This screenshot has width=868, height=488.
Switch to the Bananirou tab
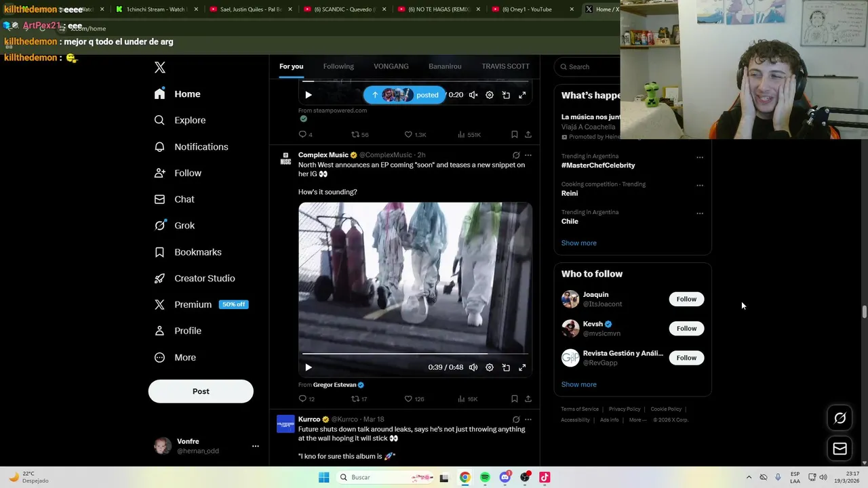[445, 66]
